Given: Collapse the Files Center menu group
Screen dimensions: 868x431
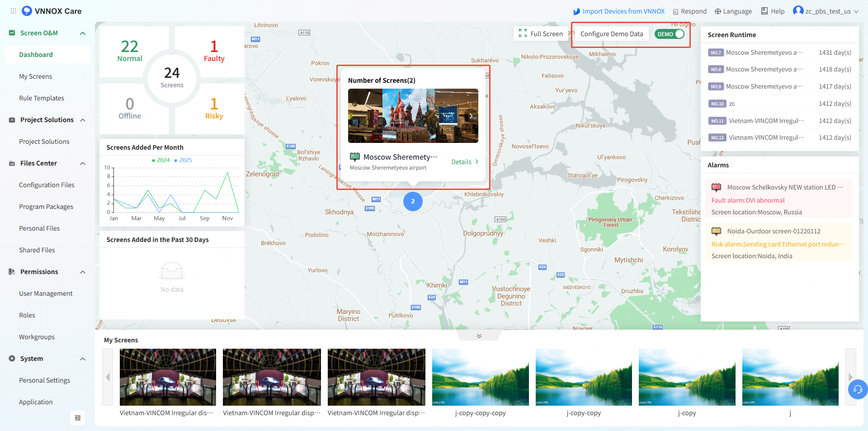Looking at the screenshot, I should [83, 163].
